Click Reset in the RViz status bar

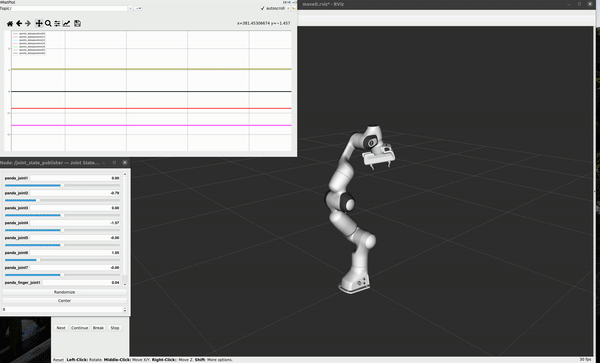pos(58,360)
